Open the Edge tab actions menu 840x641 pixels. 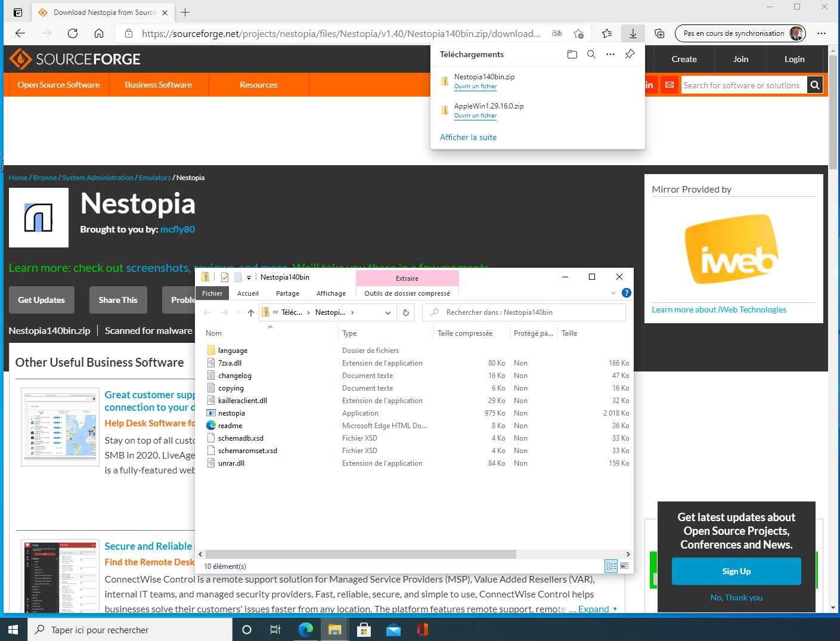tap(18, 12)
